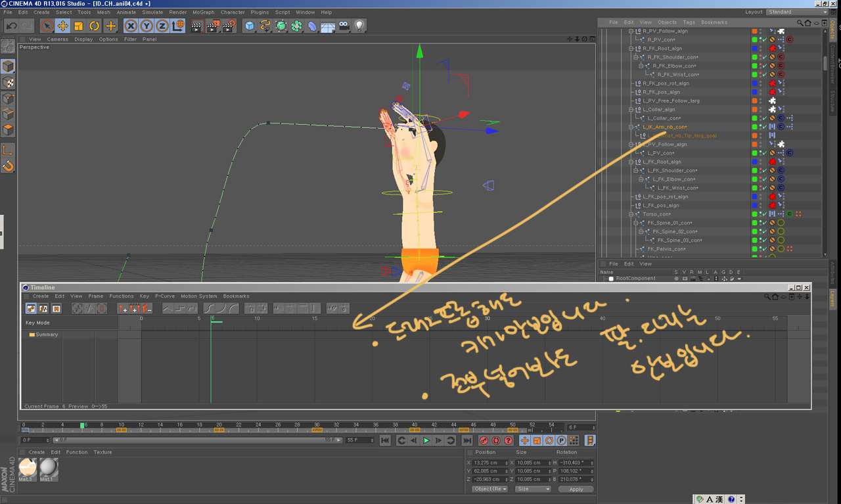Open the Layout dropdown showing Standard
Viewport: 841px width, 504px height.
797,12
